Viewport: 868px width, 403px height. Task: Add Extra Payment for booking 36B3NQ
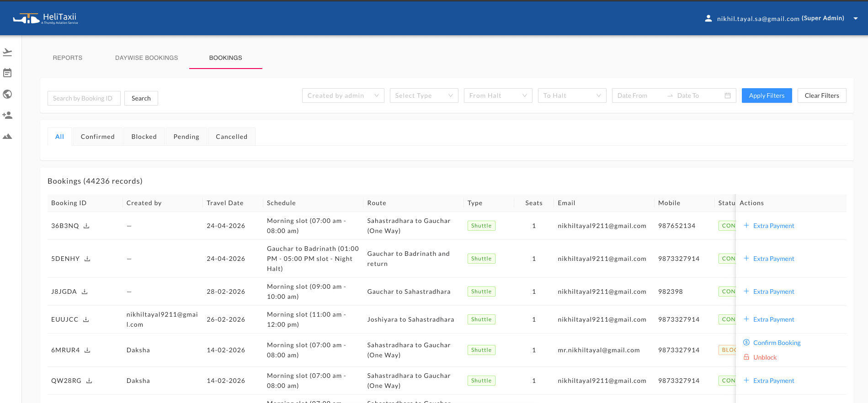pos(769,226)
